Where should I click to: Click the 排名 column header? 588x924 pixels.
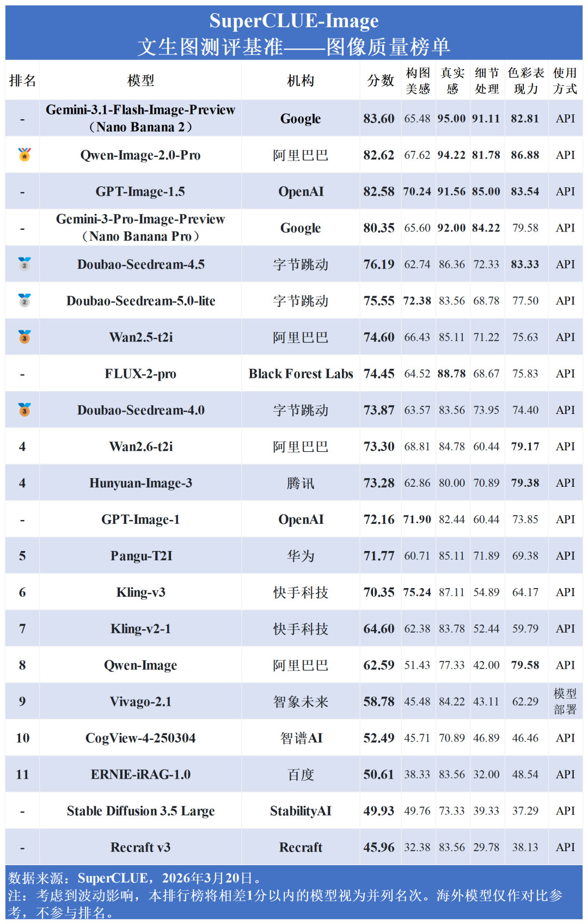pos(22,81)
